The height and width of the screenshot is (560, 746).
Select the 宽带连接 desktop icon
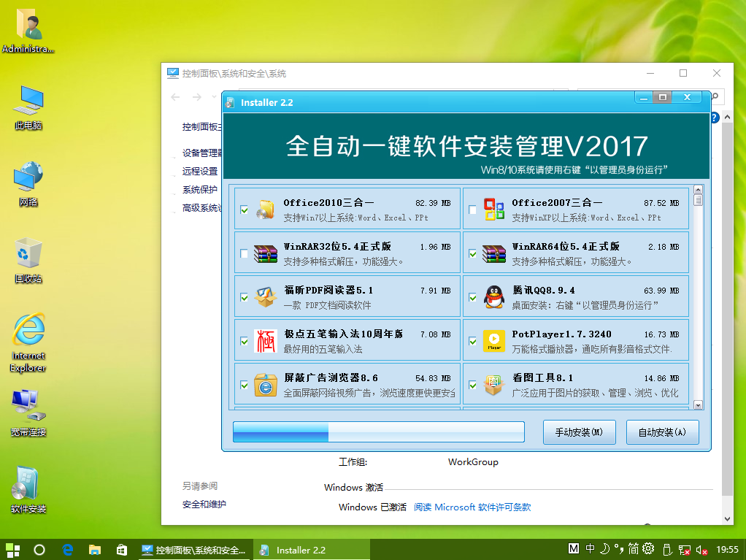click(28, 413)
